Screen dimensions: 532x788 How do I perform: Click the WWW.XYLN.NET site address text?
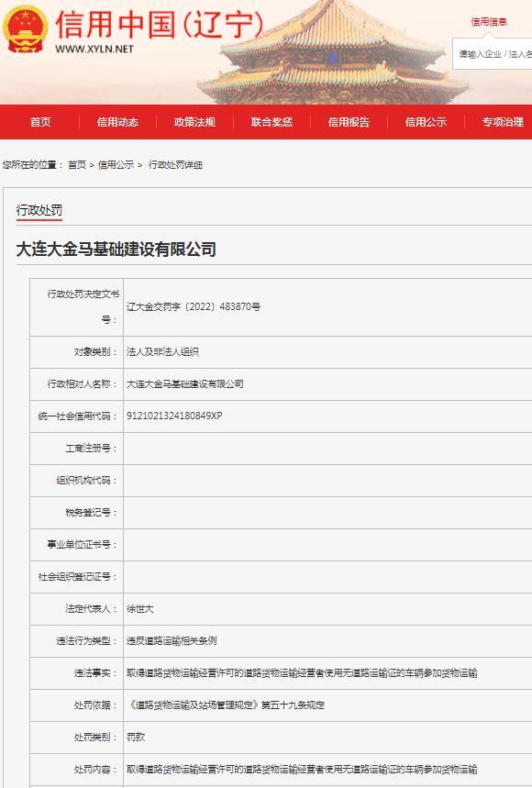94,49
